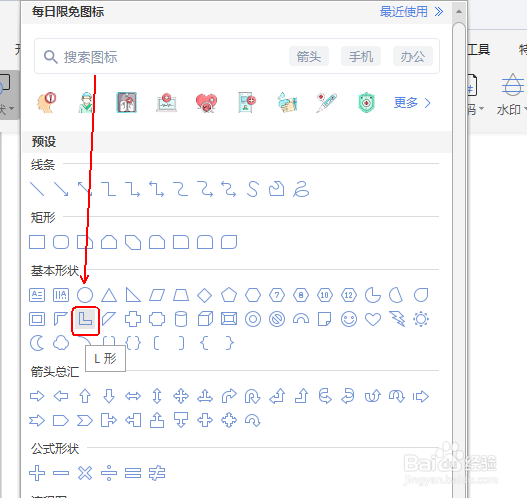Image resolution: width=527 pixels, height=498 pixels.
Task: Select the four-way arrow shape
Action: (181, 396)
